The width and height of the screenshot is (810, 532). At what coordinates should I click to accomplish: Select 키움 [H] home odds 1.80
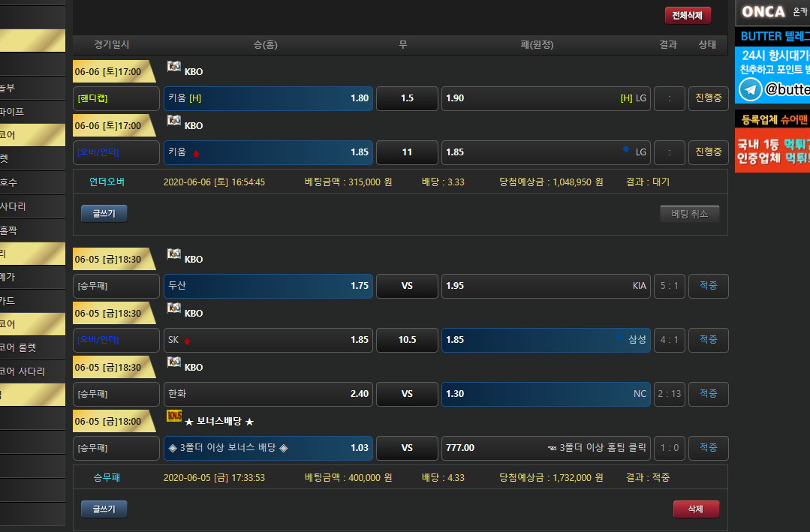(268, 98)
